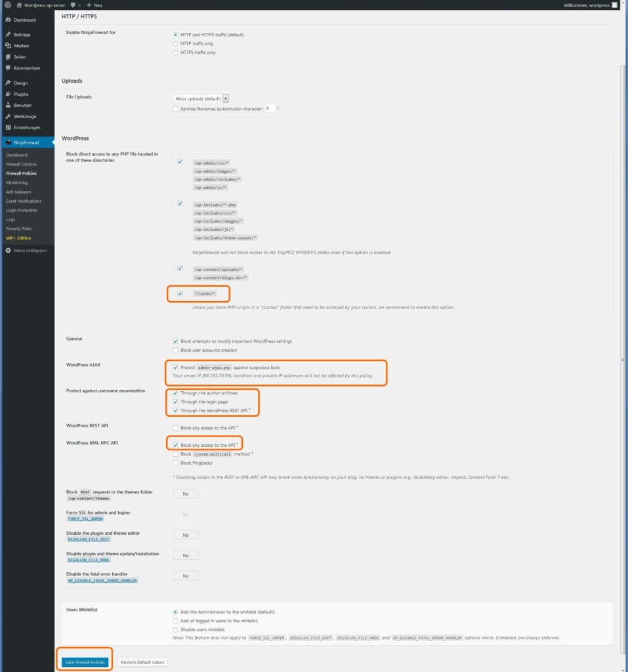The width and height of the screenshot is (628, 672).
Task: Check Block system.multicall method
Action: point(175,454)
